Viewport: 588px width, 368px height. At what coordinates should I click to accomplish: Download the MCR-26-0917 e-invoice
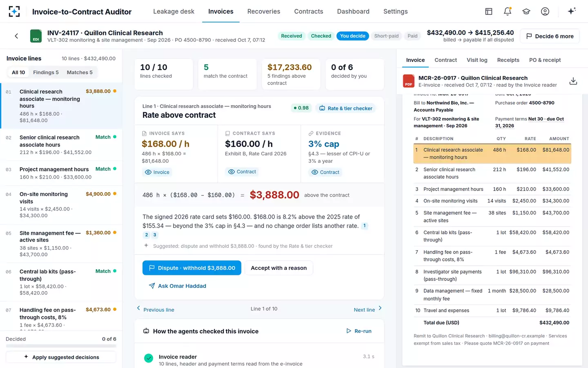pos(573,81)
